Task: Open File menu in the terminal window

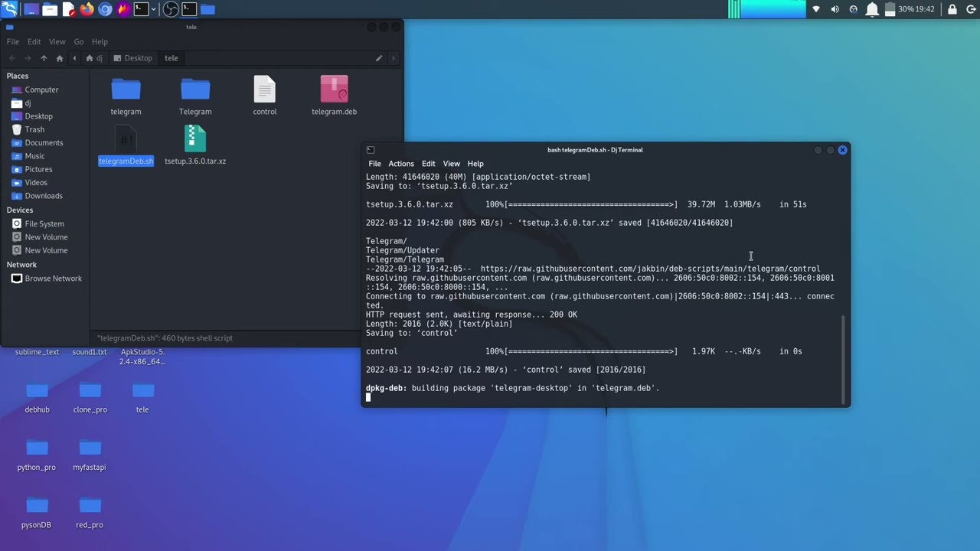Action: click(374, 164)
